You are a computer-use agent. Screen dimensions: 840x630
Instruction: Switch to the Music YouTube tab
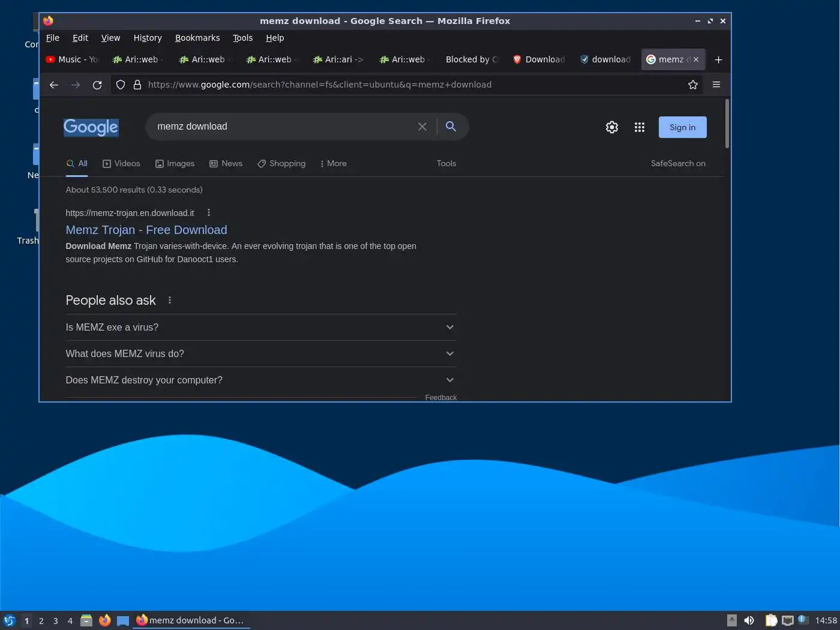point(73,59)
